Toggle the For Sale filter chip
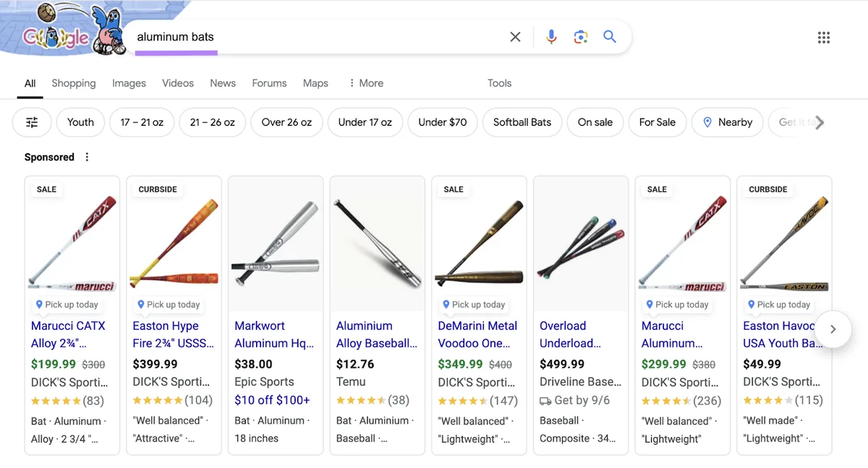 [x=658, y=122]
